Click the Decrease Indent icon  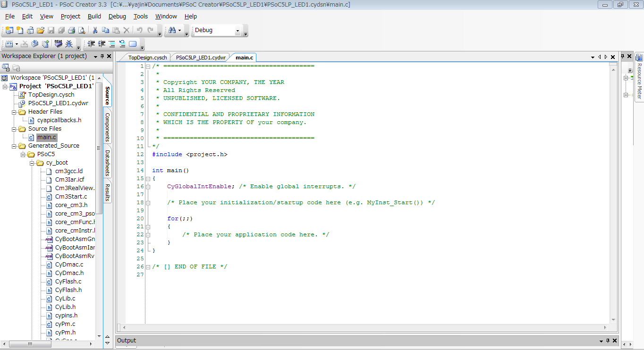(x=92, y=44)
